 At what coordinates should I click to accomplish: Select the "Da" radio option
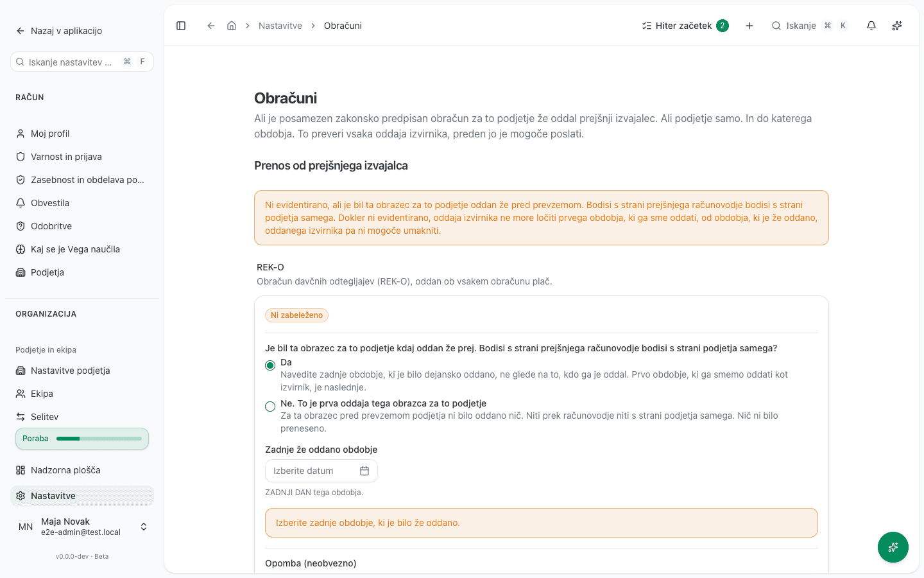pos(270,365)
